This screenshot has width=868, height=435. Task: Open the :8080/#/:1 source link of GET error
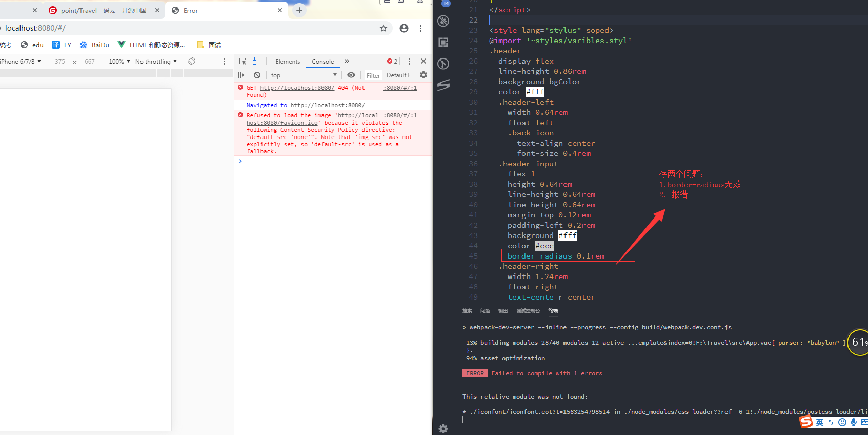pyautogui.click(x=400, y=88)
